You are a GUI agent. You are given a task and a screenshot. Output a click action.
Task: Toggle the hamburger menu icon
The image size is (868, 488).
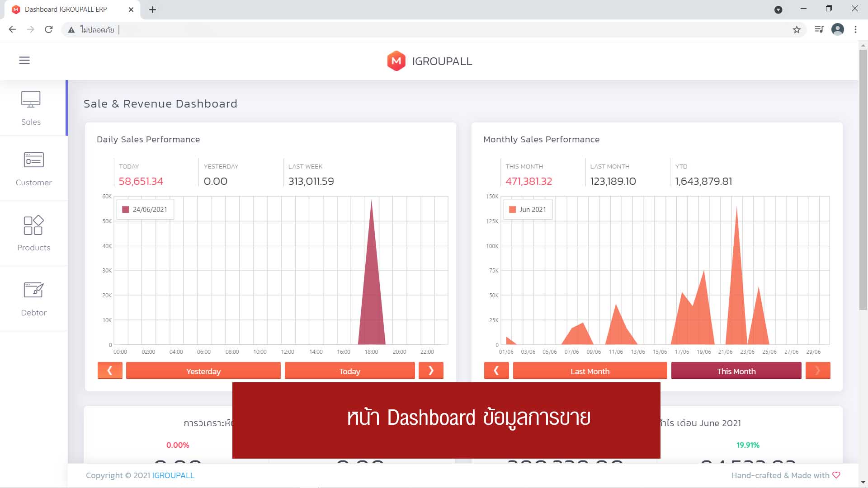tap(24, 60)
